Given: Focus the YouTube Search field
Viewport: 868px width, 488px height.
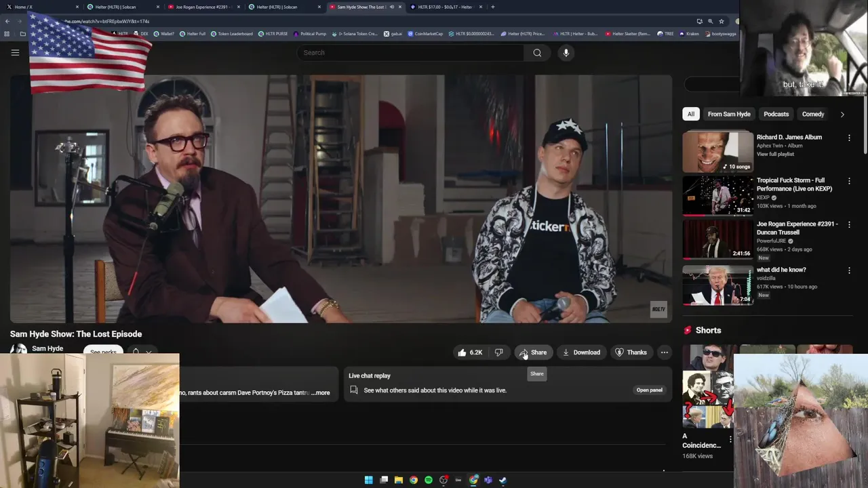Looking at the screenshot, I should point(410,53).
